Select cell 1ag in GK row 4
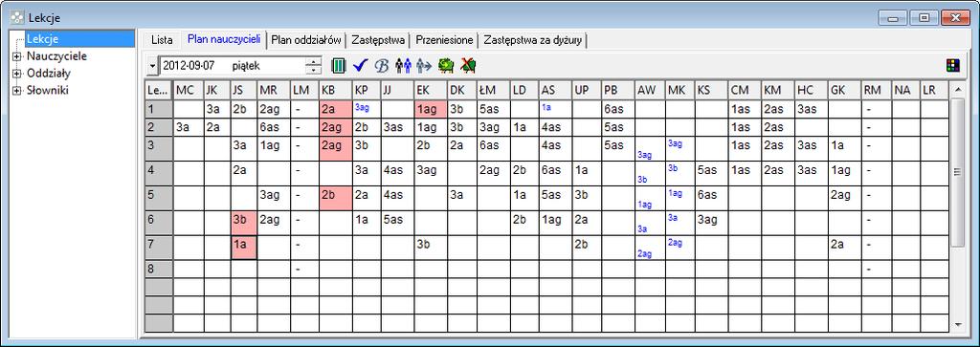This screenshot has height=347, width=980. click(x=844, y=173)
